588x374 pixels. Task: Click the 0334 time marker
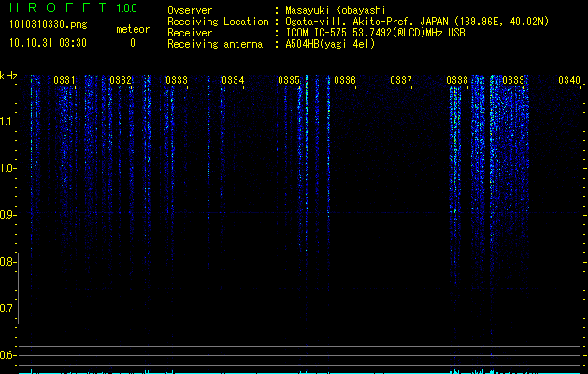click(x=233, y=80)
